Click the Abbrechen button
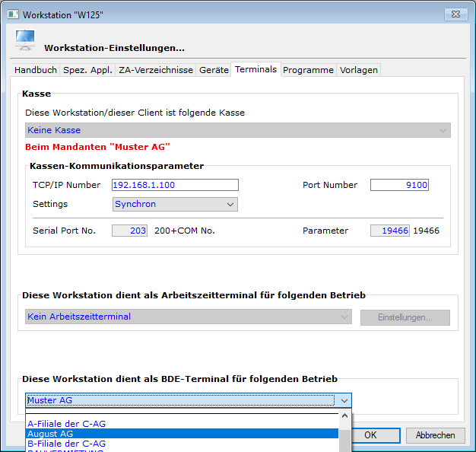The image size is (476, 452). pos(435,435)
